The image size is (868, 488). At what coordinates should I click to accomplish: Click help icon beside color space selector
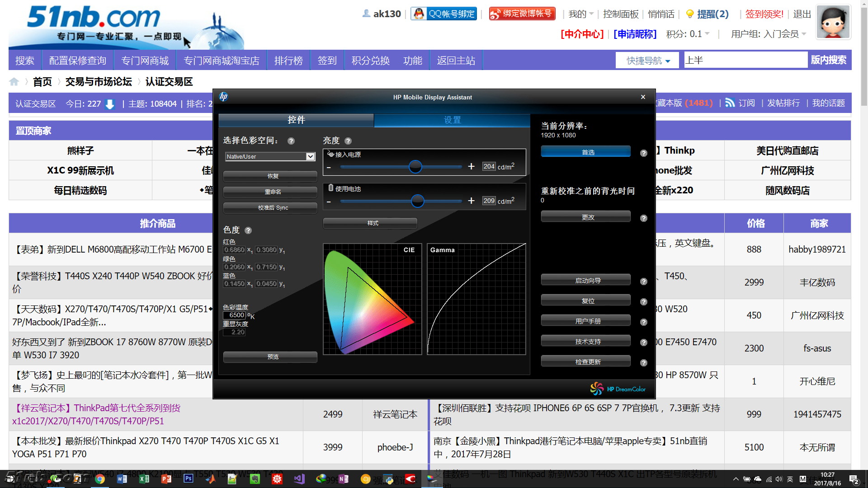click(x=291, y=141)
